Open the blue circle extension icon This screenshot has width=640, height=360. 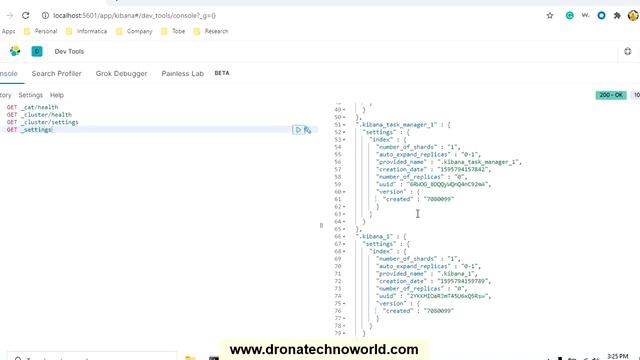pos(601,16)
